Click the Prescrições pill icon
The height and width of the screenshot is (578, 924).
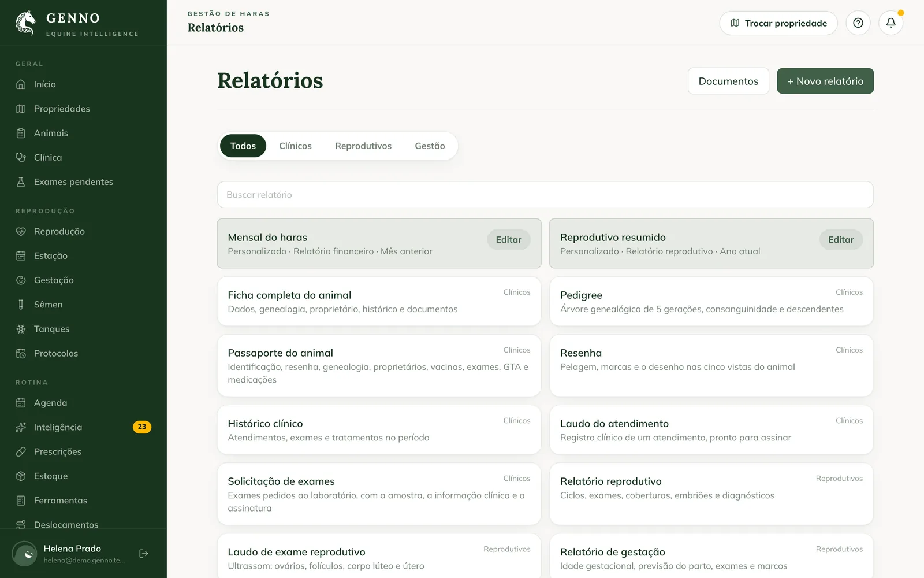pos(21,451)
